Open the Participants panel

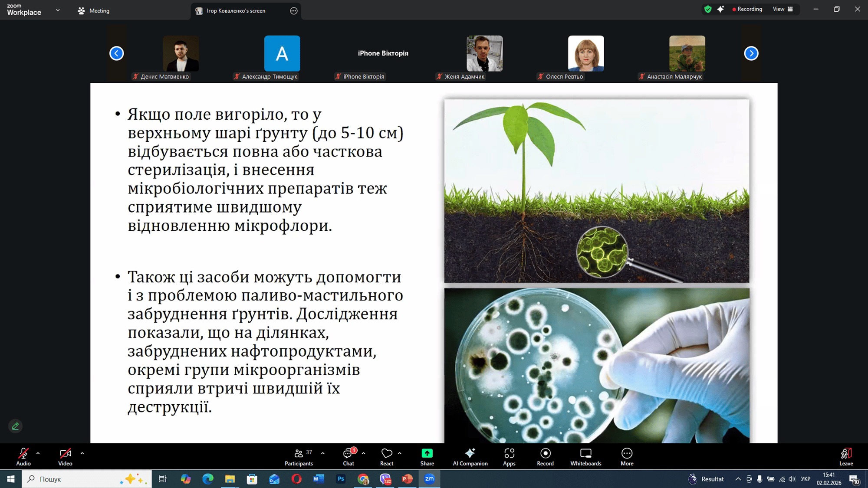[x=299, y=457]
